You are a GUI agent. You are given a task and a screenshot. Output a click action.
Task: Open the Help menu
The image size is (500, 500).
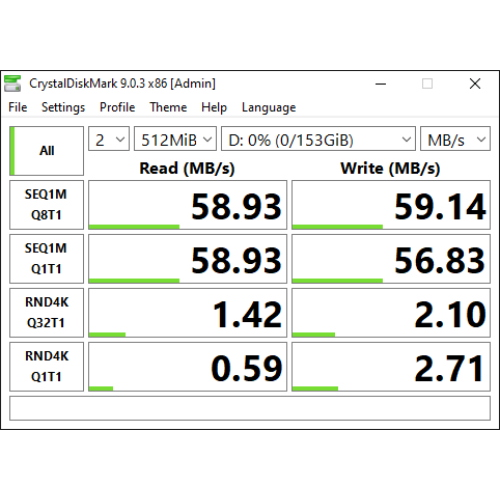[x=214, y=107]
